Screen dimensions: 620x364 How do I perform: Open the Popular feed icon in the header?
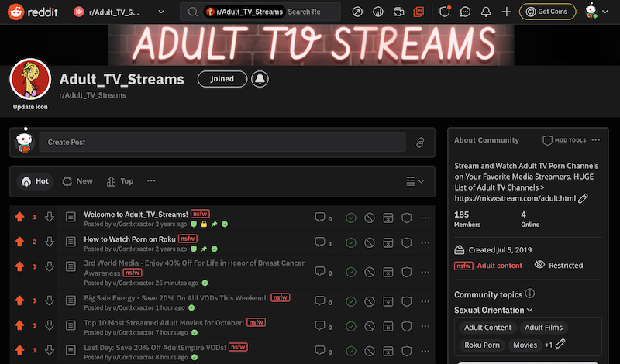coord(357,12)
